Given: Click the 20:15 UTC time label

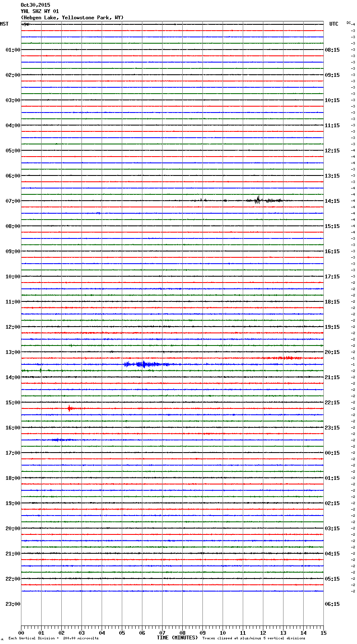Looking at the screenshot, I should [x=332, y=352].
